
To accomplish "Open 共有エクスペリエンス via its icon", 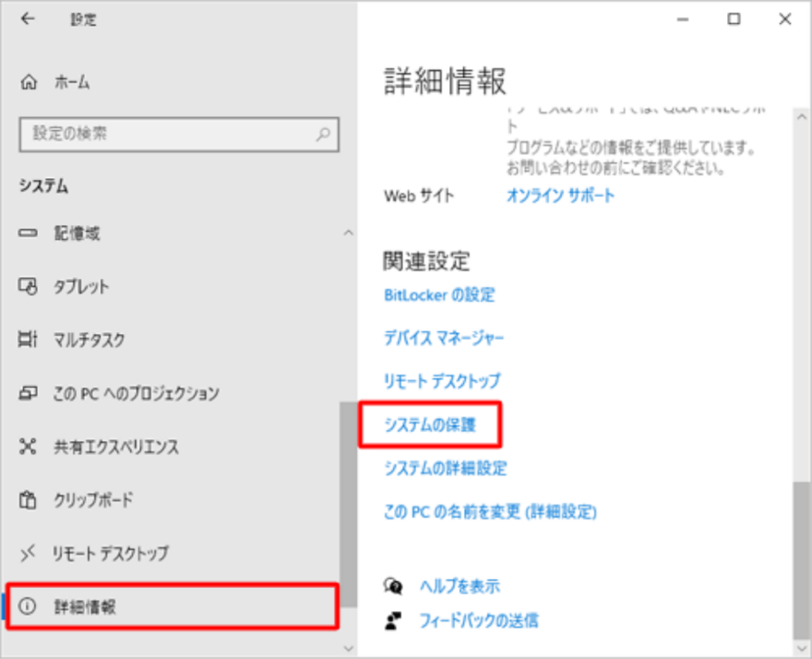I will 28,447.
